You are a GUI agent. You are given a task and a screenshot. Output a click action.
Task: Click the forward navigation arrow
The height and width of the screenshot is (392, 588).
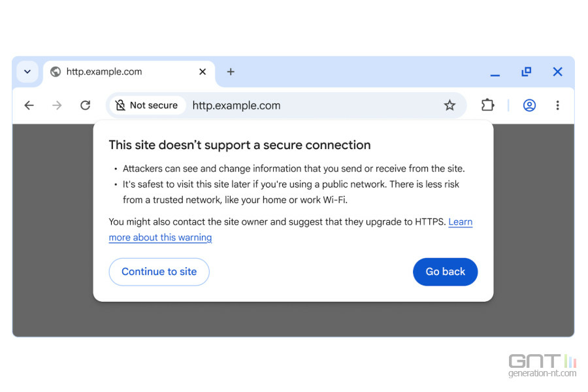click(57, 105)
